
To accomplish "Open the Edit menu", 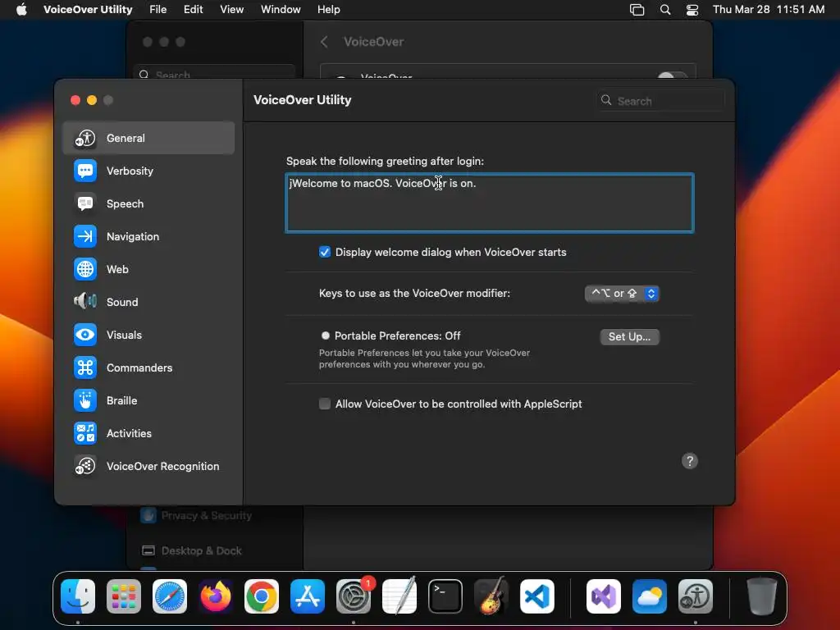I will click(x=193, y=9).
